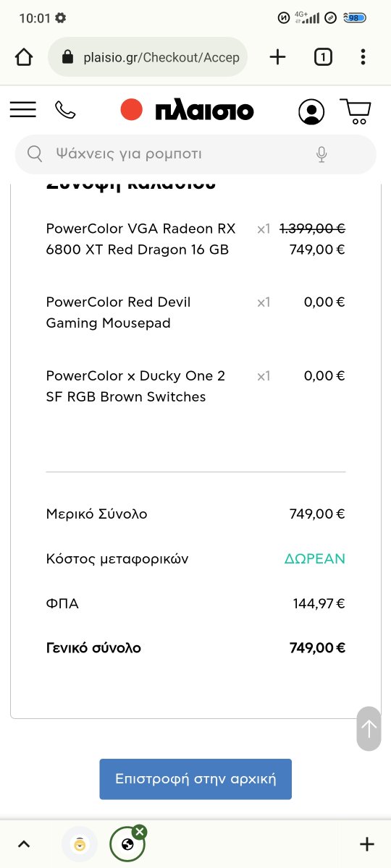Select the globe tab with green ring
The height and width of the screenshot is (868, 391).
127,844
